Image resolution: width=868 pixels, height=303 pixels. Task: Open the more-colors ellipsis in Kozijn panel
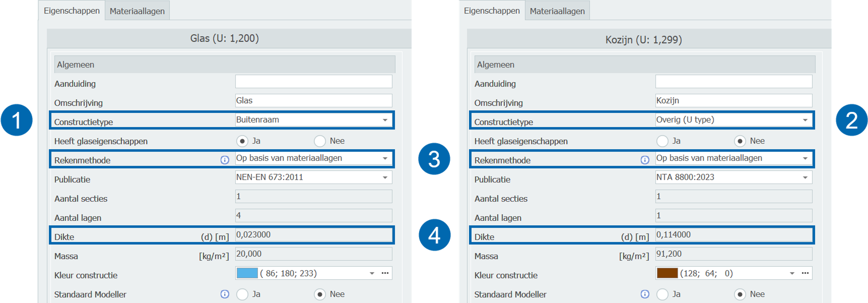tap(805, 273)
